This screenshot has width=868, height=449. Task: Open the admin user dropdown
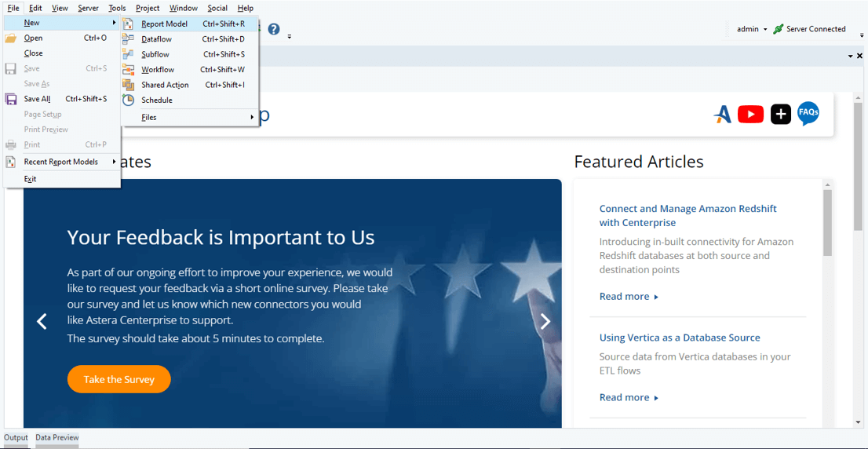coord(752,29)
